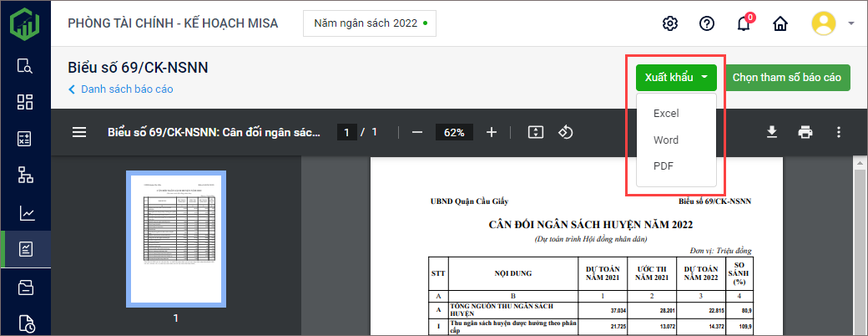The width and height of the screenshot is (868, 336).
Task: Choose PDF export option
Action: pyautogui.click(x=664, y=165)
